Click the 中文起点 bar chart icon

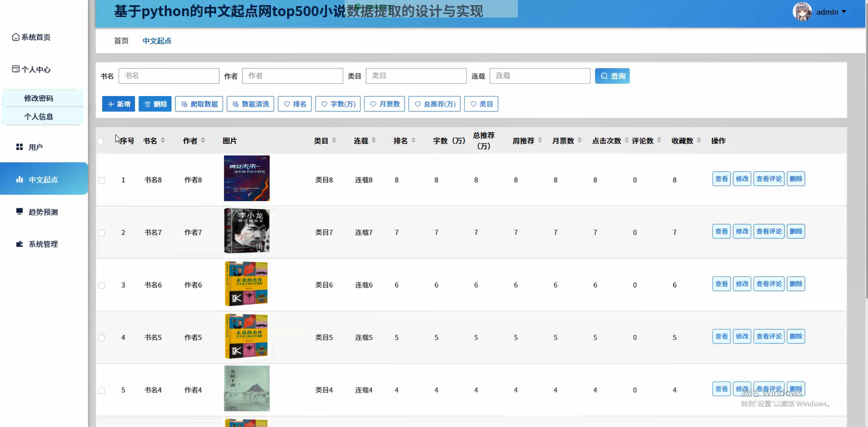(x=20, y=179)
